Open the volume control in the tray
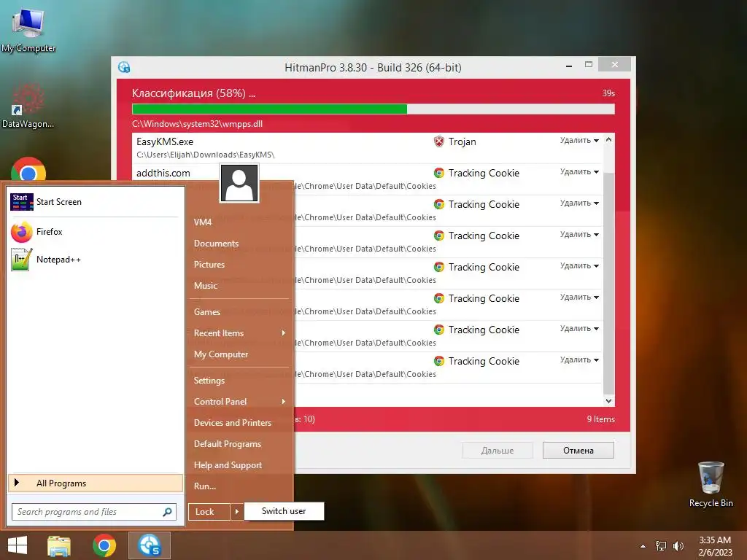 pyautogui.click(x=678, y=546)
